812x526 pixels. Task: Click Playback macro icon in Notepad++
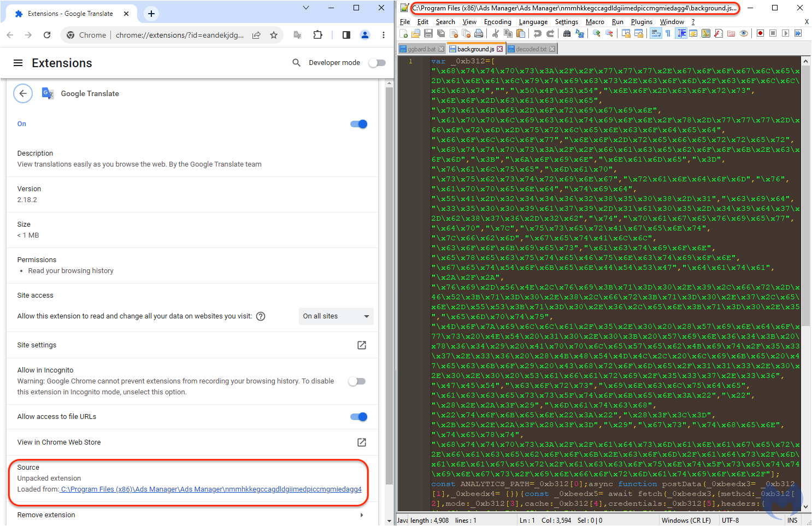coord(785,33)
